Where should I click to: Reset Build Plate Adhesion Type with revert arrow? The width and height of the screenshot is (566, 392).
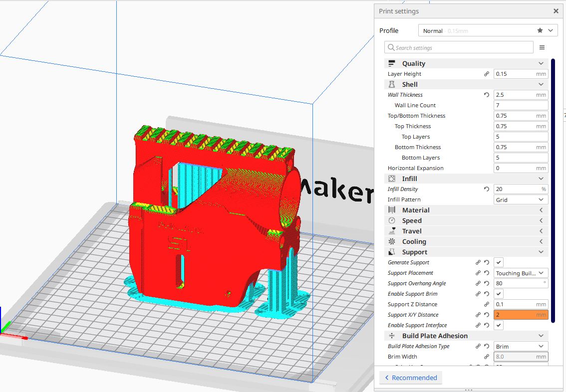click(487, 346)
